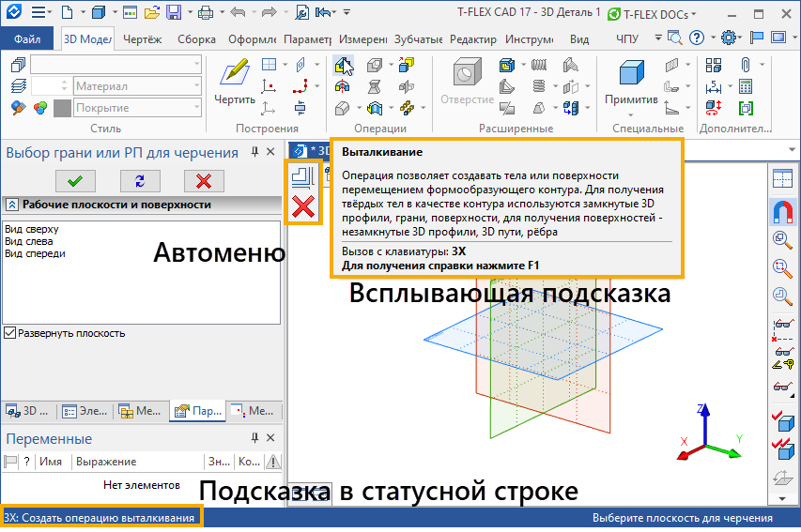Select the Чертить (Draw) pencil tool

234,75
